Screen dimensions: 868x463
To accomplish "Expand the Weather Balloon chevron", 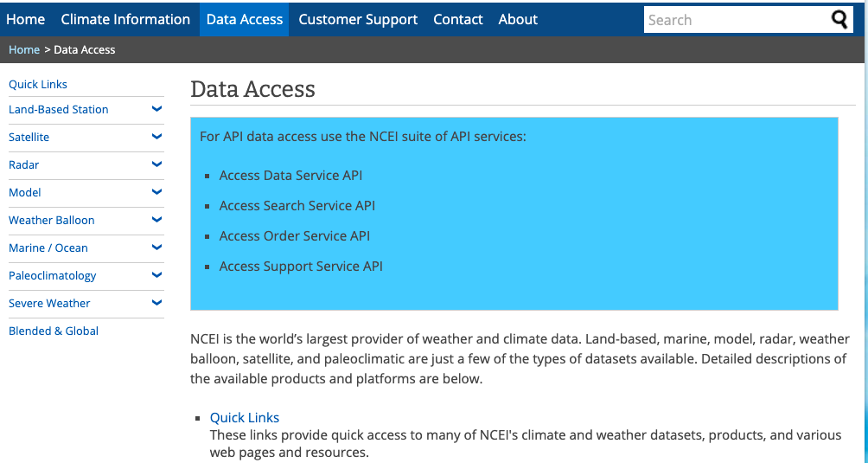I will click(156, 220).
